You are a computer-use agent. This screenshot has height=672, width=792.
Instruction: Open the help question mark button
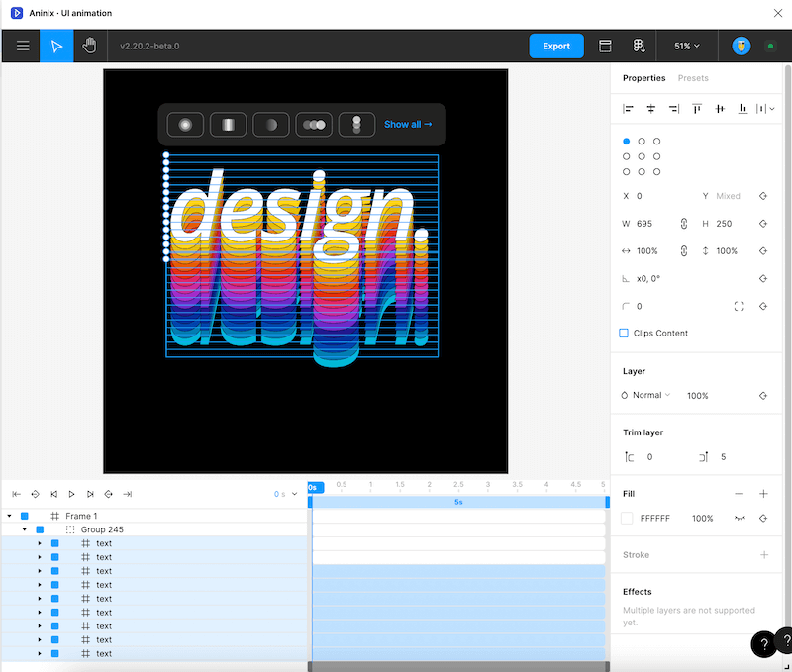tap(763, 644)
